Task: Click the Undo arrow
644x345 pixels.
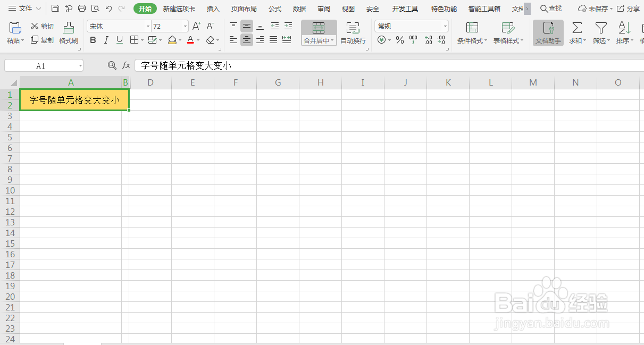Action: (108, 9)
